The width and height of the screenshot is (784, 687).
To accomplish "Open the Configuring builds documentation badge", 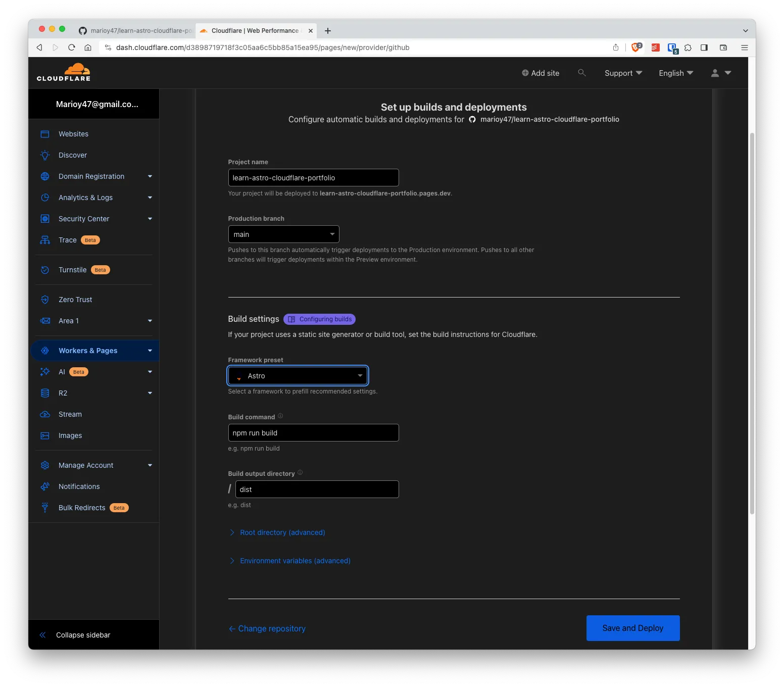I will (320, 319).
